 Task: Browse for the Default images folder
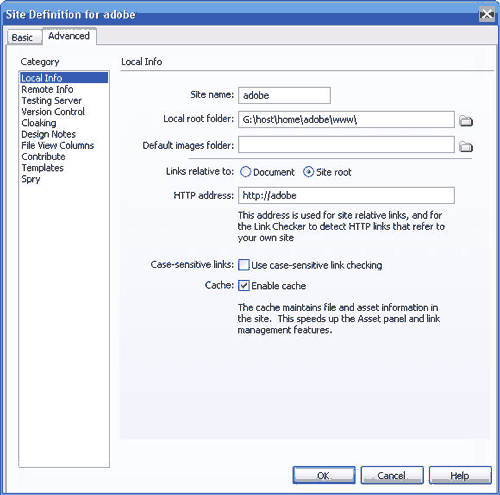[466, 146]
